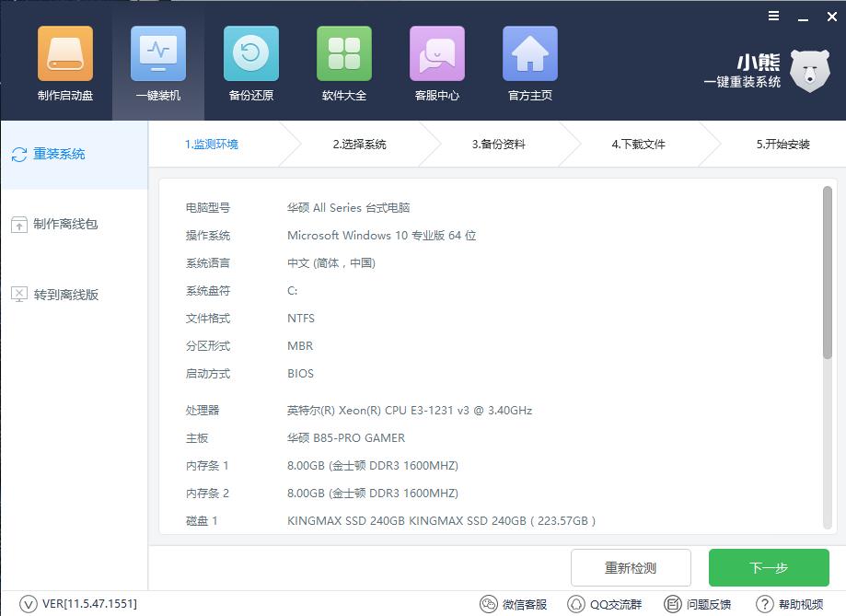Click the 启动方式 label
846x616 pixels.
click(208, 374)
